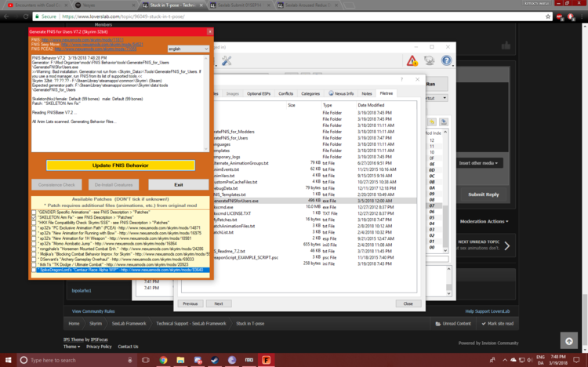Go to next unread topic chevron
Viewport: 588px width, 367px height.
[x=507, y=245]
